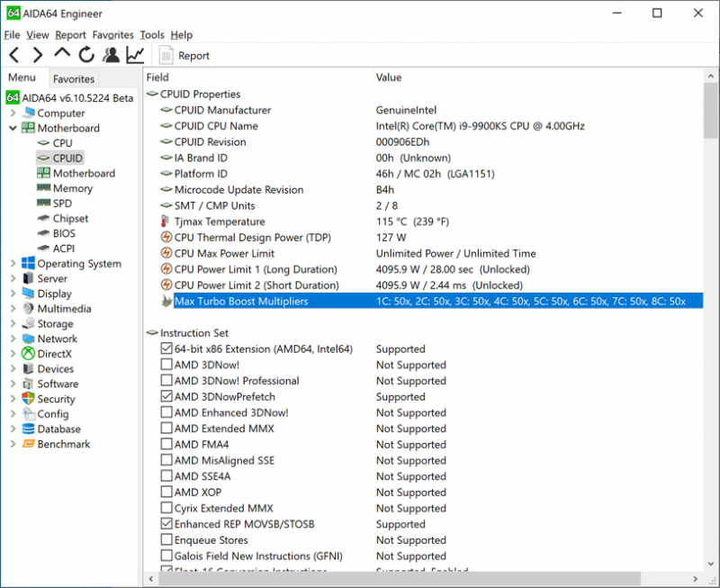
Task: Collapse the Motherboard tree node
Action: click(13, 128)
